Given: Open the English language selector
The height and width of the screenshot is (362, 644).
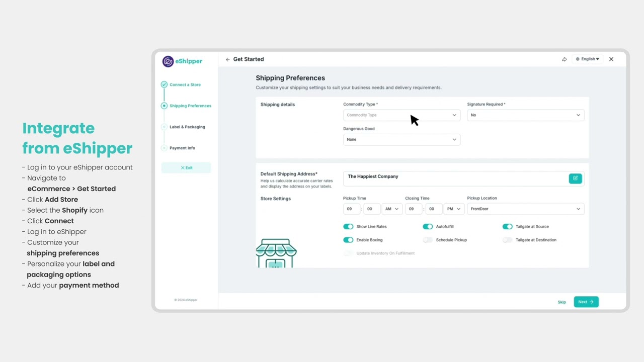Looking at the screenshot, I should coord(587,59).
